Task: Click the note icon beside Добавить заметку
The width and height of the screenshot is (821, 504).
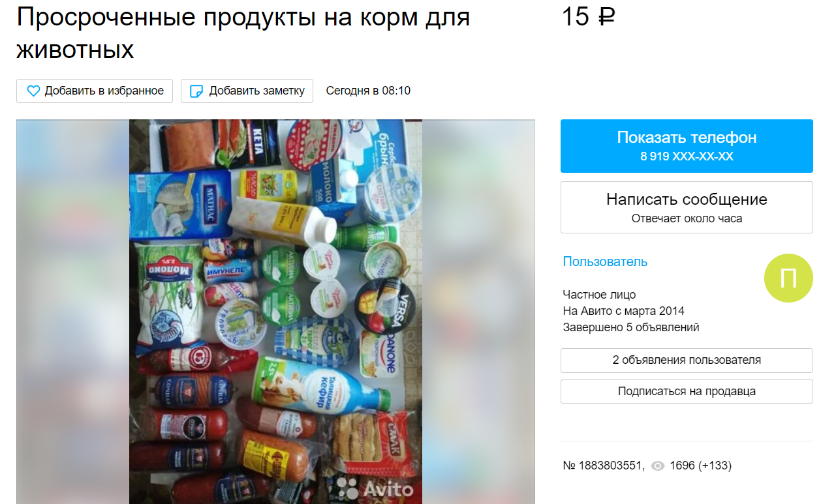Action: (x=196, y=91)
